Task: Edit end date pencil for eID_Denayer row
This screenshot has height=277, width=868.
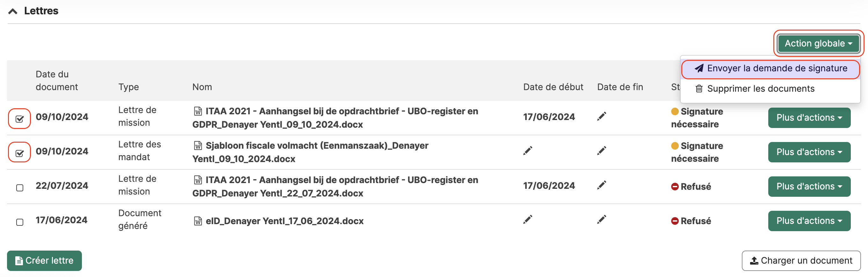Action: coord(602,219)
